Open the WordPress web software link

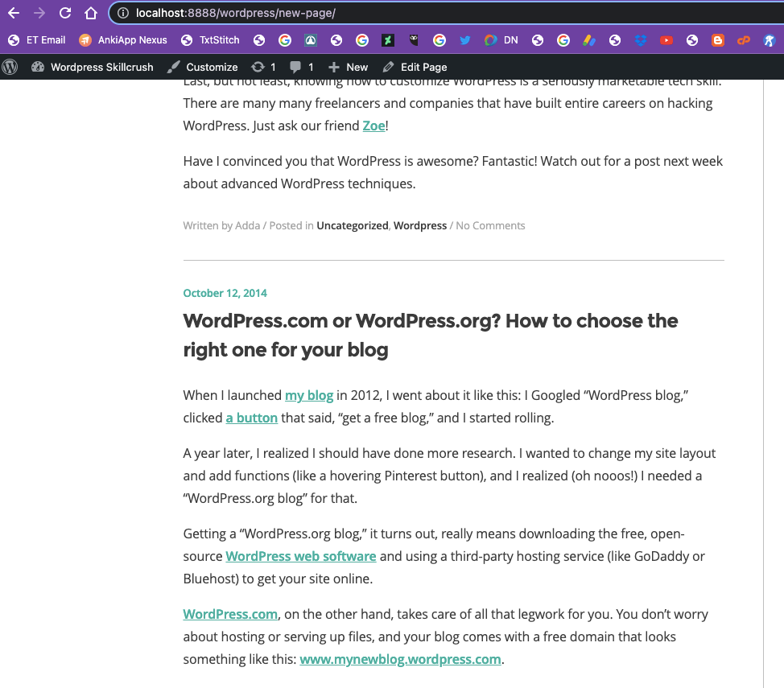300,556
